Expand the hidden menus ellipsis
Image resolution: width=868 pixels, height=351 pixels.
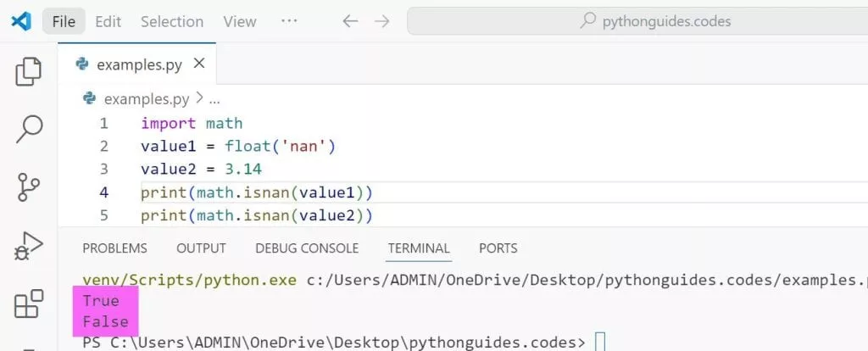[x=288, y=21]
